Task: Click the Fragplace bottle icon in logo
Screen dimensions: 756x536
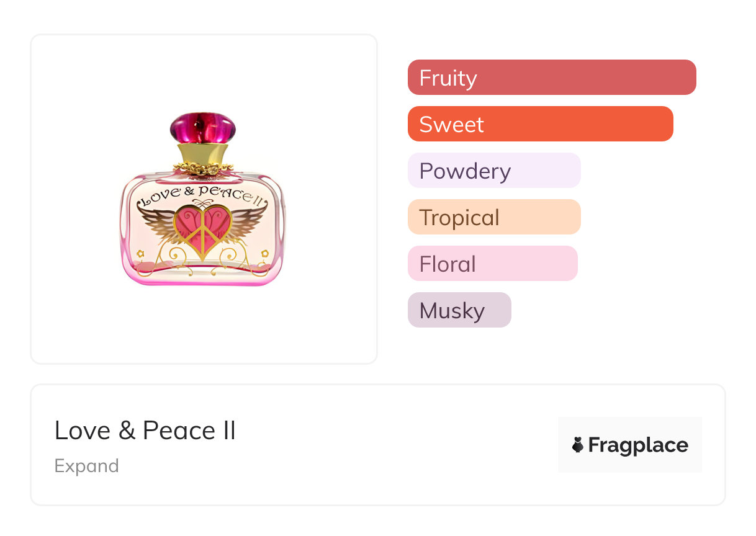Action: pyautogui.click(x=578, y=445)
